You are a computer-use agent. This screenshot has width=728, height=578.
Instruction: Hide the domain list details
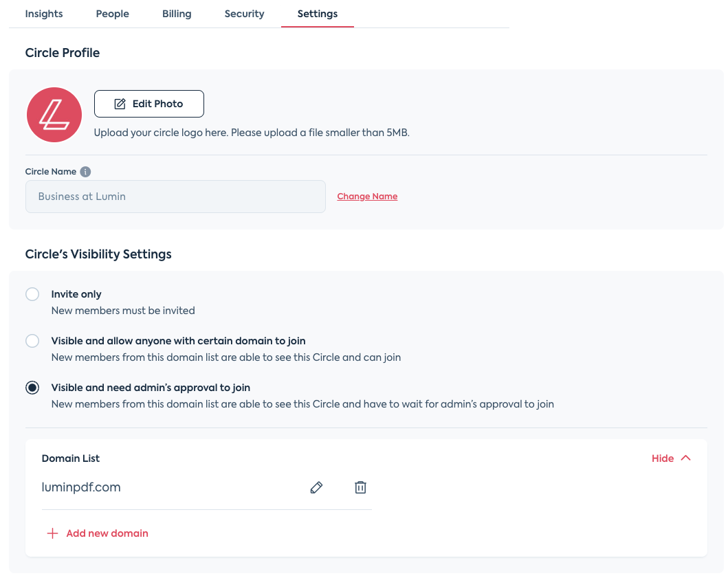662,458
